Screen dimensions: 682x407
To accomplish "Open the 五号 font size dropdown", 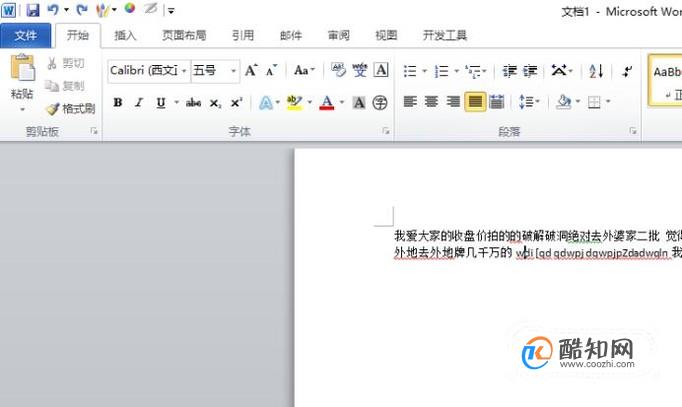I will tap(234, 71).
